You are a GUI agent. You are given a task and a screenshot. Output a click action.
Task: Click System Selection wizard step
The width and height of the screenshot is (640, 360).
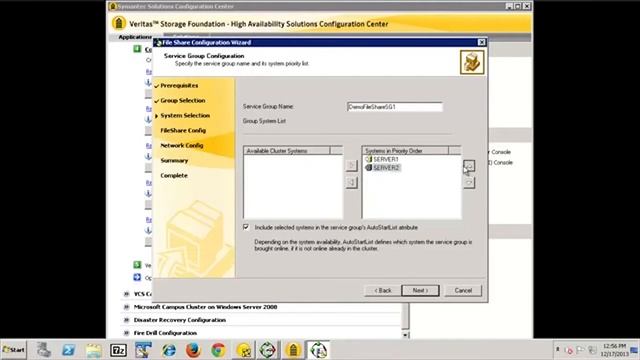pos(184,116)
